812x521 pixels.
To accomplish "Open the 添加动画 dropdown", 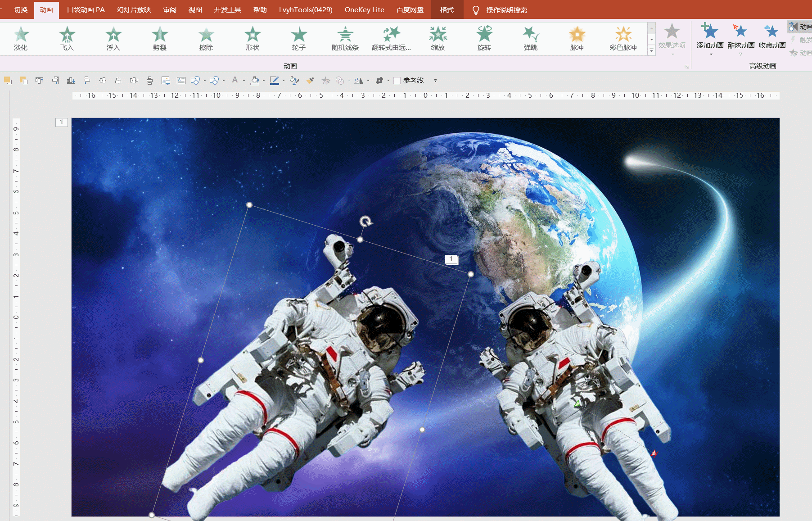I will point(710,40).
